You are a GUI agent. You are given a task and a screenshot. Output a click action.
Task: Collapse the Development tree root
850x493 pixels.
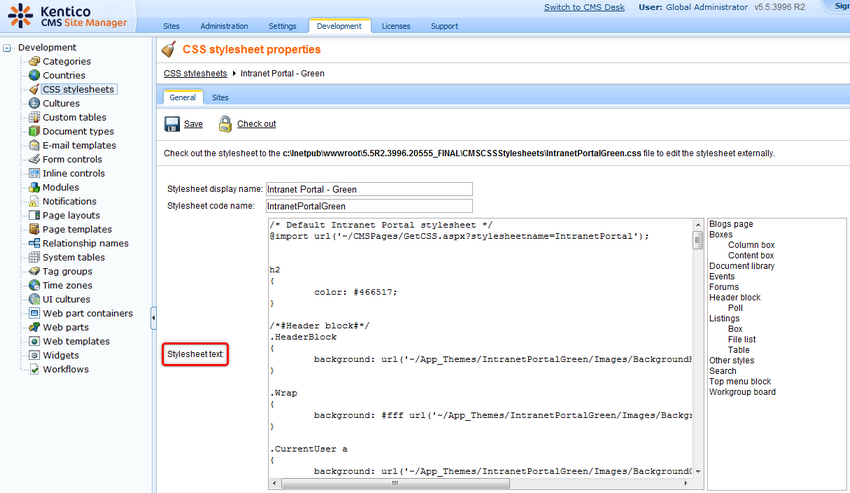[x=7, y=48]
